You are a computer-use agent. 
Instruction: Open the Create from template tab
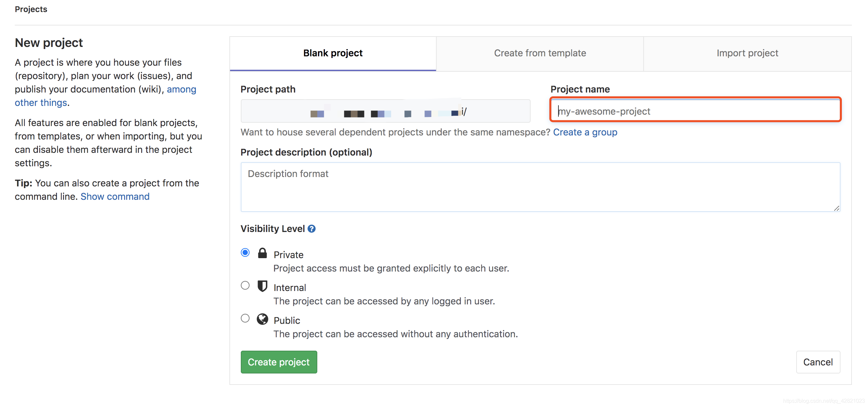tap(540, 53)
